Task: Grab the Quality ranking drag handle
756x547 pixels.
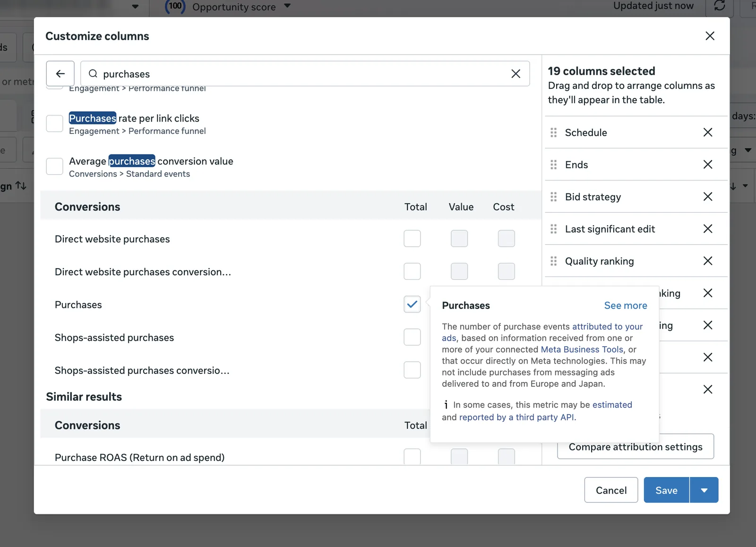Action: click(553, 261)
